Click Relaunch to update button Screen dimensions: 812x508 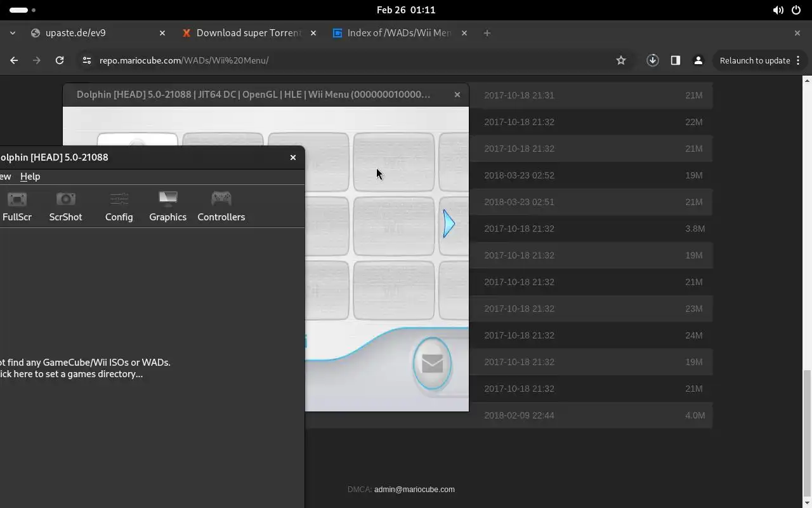click(x=754, y=60)
